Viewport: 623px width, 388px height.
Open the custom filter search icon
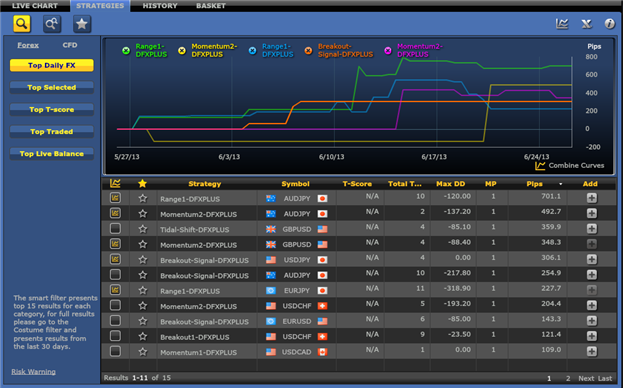click(x=52, y=24)
